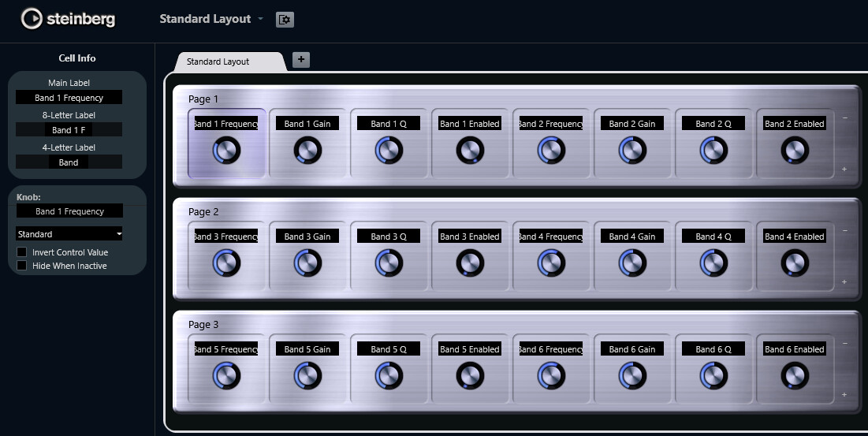
Task: Select the Band 4 Gain knob
Action: (x=632, y=263)
